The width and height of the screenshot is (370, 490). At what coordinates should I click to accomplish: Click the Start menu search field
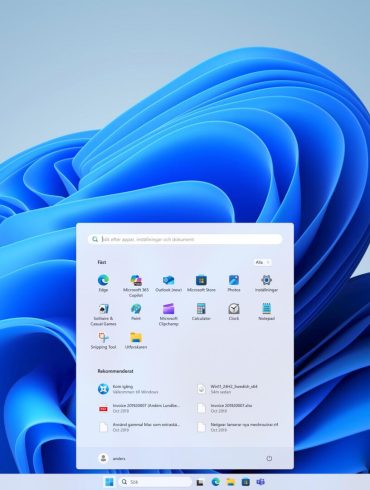(x=185, y=239)
